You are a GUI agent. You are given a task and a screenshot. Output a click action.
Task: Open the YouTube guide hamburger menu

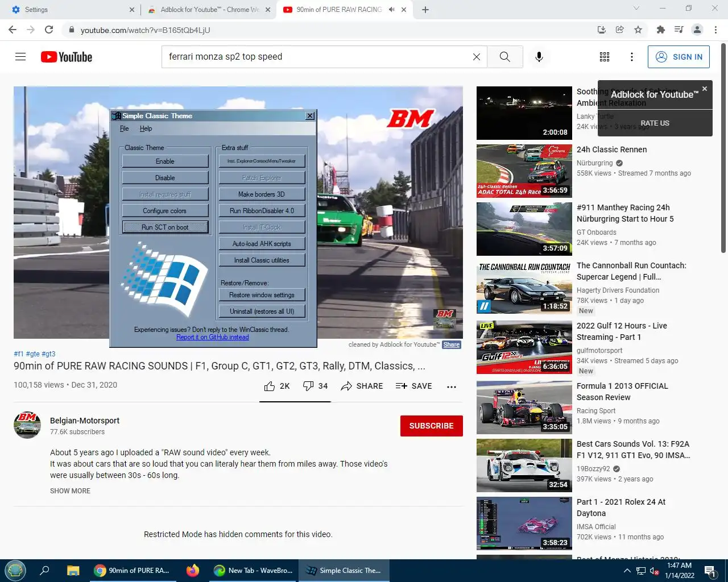(20, 57)
